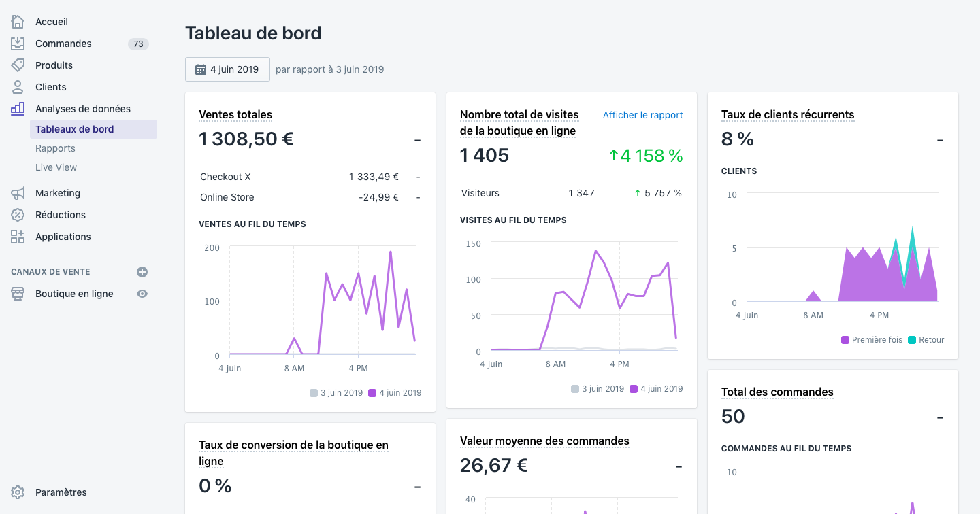
Task: Click the Afficher le rapport link
Action: coord(642,115)
